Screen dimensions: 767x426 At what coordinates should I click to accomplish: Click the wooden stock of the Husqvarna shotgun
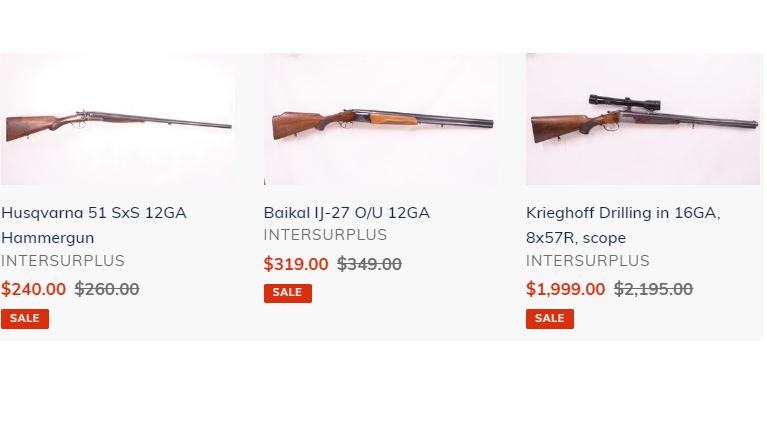pyautogui.click(x=28, y=128)
